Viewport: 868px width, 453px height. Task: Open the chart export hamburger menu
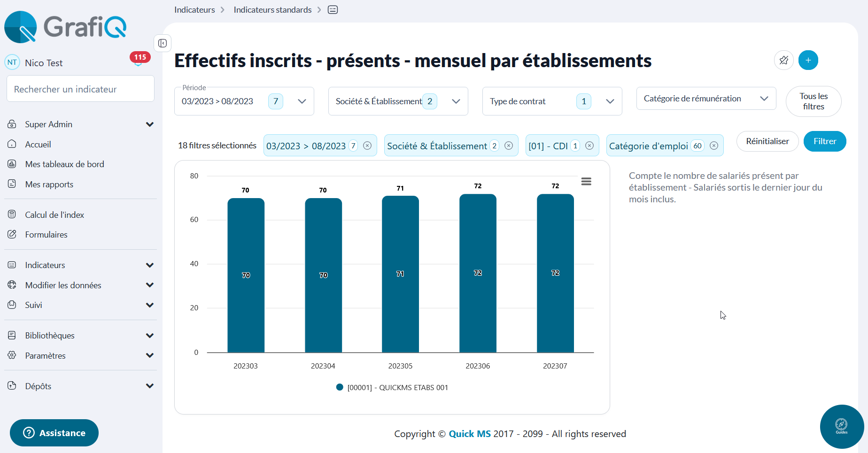[586, 181]
